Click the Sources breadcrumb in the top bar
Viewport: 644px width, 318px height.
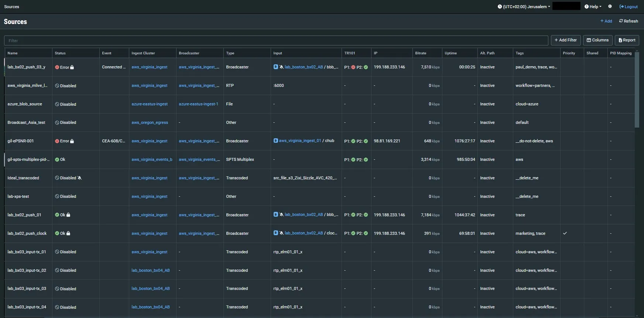(11, 7)
